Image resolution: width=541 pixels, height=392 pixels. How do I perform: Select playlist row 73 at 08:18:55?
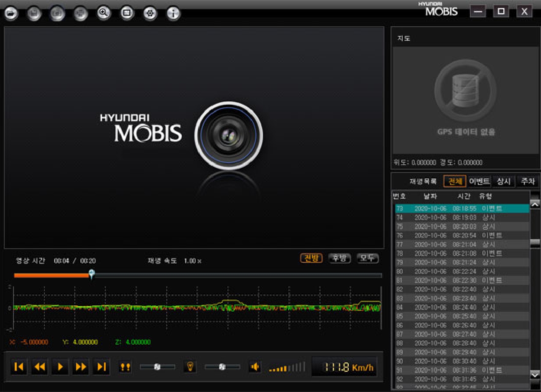(x=462, y=209)
